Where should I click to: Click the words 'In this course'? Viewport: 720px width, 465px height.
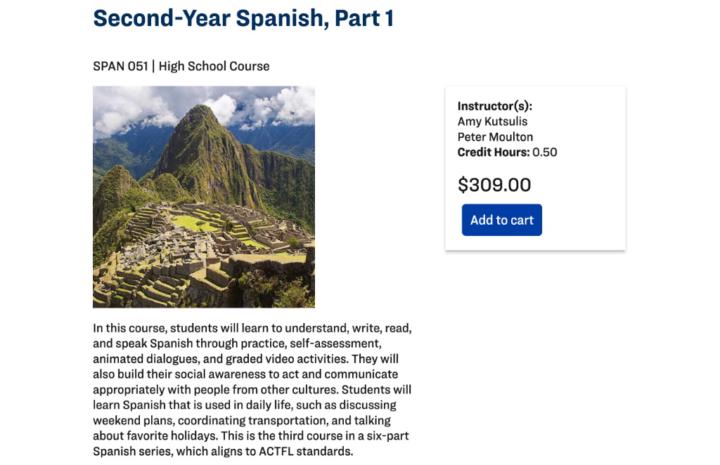[129, 328]
